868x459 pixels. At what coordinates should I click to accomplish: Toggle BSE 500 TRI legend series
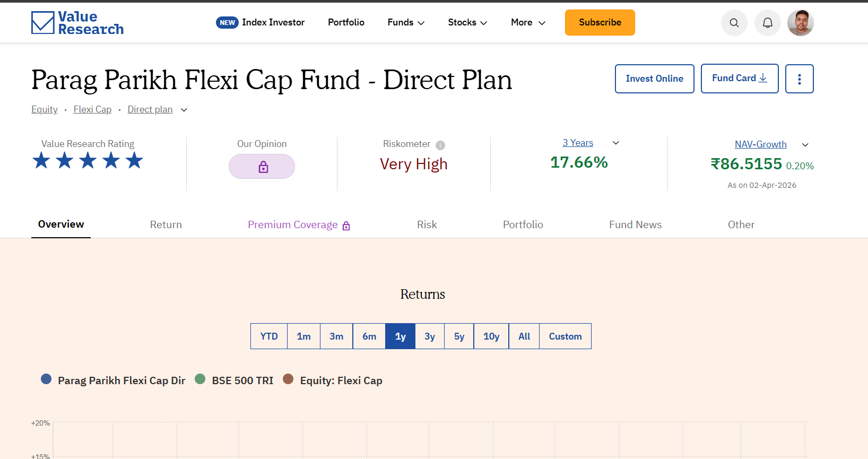point(234,380)
